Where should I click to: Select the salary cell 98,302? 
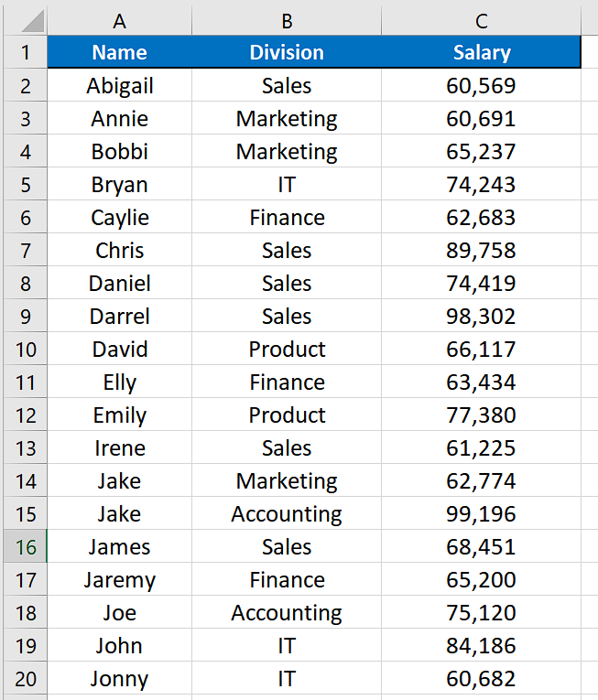point(482,316)
